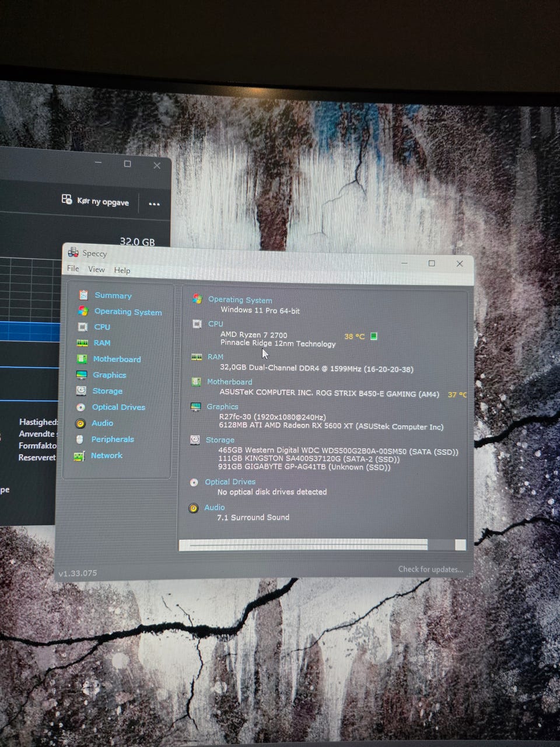Click the RAM icon in summary panel
Screen dimensions: 560x747
click(x=197, y=357)
